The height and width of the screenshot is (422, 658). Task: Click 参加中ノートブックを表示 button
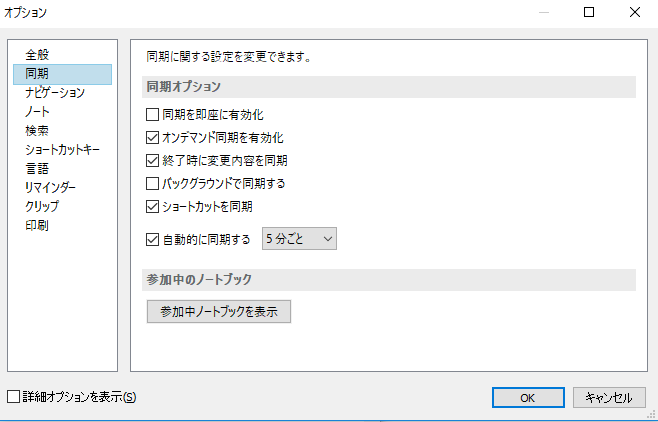pyautogui.click(x=219, y=311)
